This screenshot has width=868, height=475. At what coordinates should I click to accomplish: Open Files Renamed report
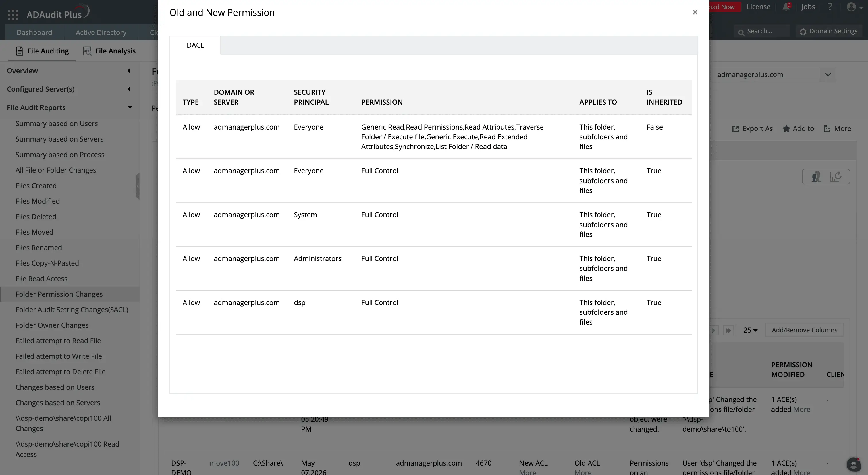[x=38, y=248]
